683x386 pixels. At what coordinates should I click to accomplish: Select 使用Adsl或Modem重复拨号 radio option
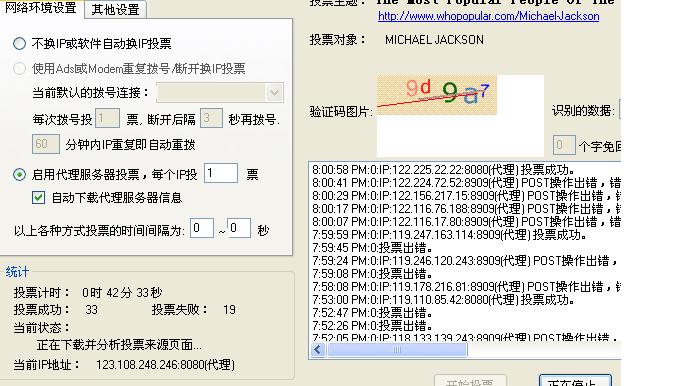[20, 68]
